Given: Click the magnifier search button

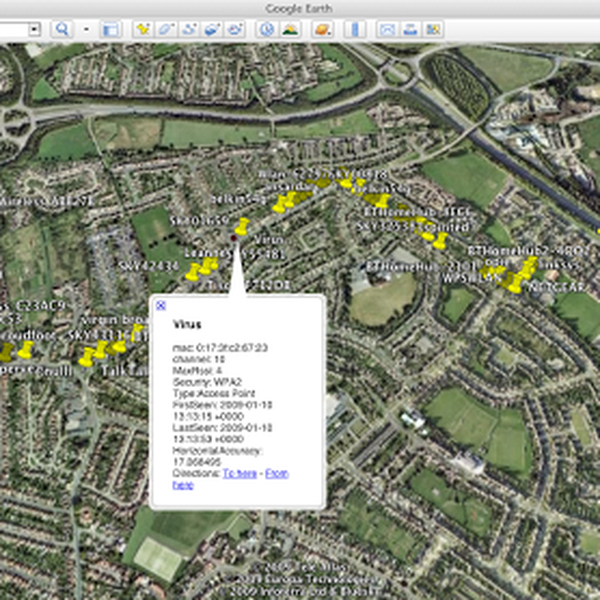Looking at the screenshot, I should click(62, 29).
